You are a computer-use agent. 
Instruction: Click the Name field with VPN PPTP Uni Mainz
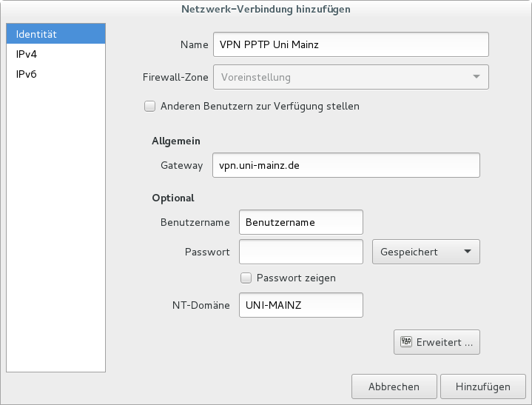click(351, 44)
